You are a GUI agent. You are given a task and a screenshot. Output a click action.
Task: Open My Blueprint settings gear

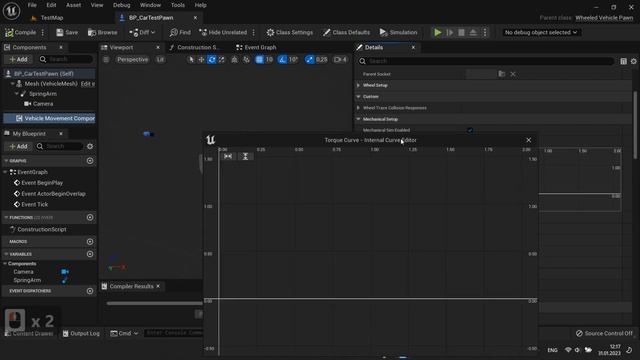point(90,146)
